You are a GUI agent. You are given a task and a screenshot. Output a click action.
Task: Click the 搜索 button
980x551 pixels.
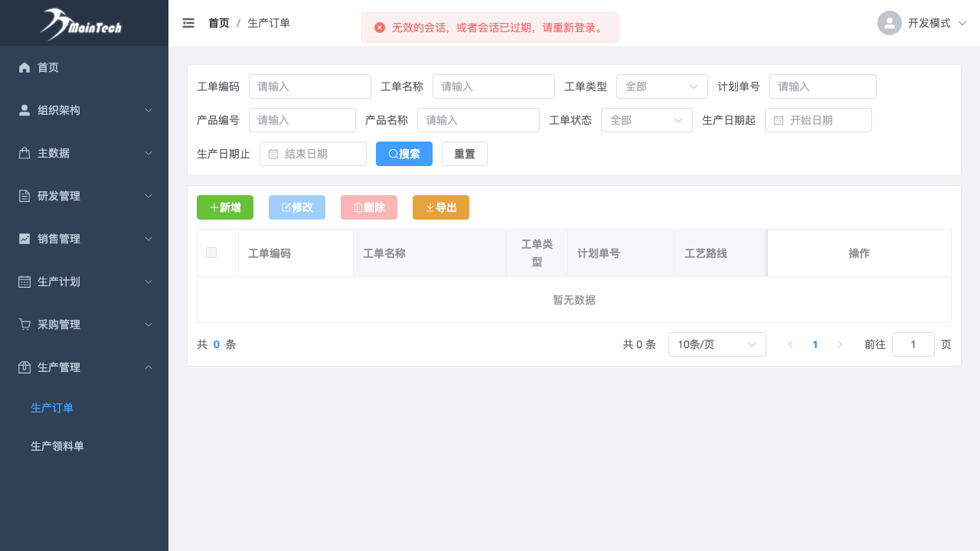click(x=403, y=154)
